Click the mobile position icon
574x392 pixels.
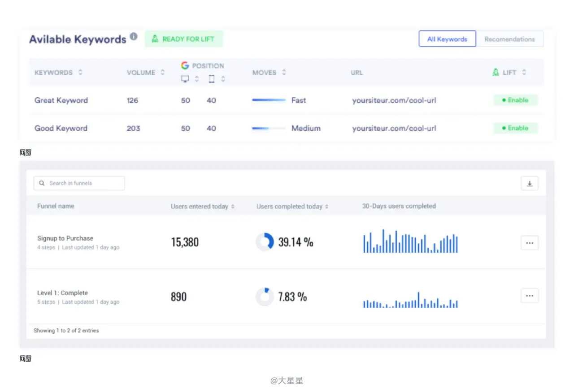tap(211, 79)
